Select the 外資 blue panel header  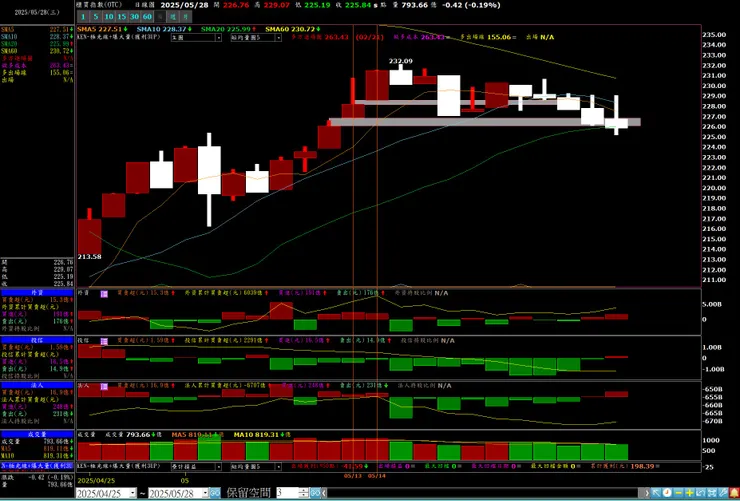click(37, 293)
